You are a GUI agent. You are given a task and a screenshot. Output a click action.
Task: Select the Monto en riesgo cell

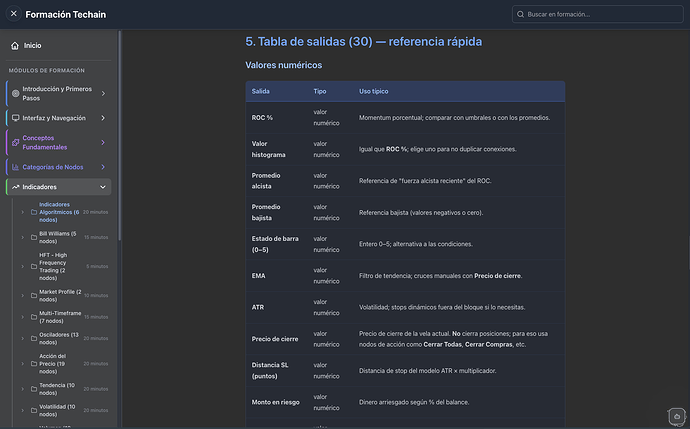click(275, 402)
